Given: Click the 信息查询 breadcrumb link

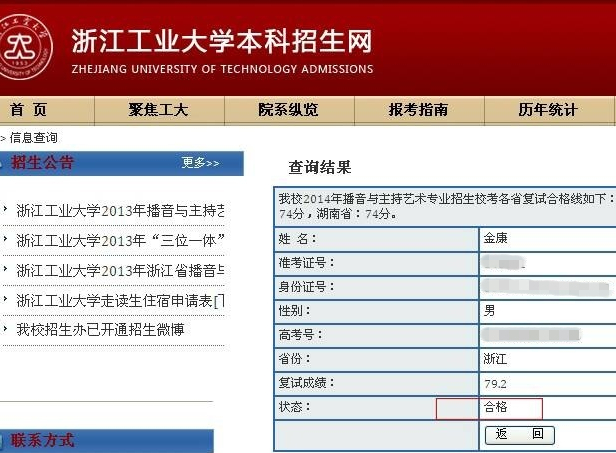Looking at the screenshot, I should pyautogui.click(x=34, y=138).
